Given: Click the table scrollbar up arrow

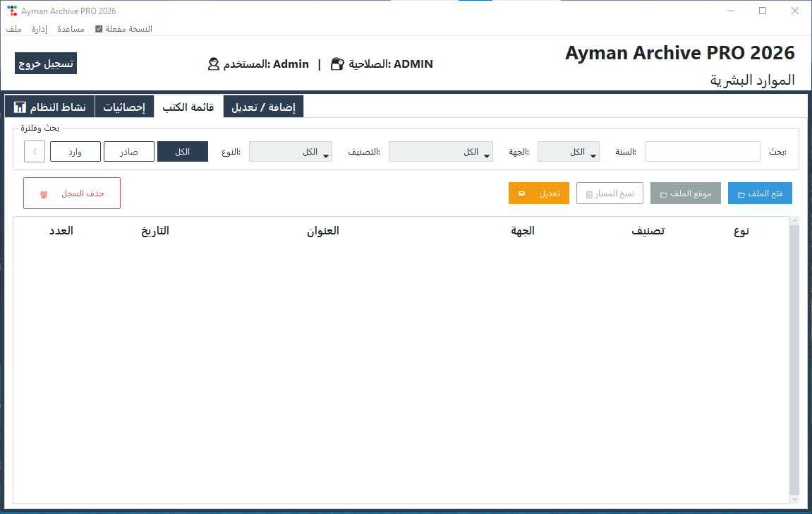Looking at the screenshot, I should [x=795, y=221].
